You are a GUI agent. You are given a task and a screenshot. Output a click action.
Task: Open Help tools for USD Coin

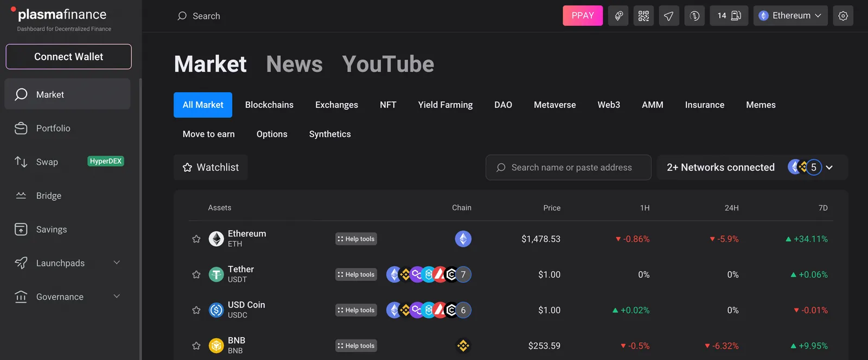(x=356, y=310)
